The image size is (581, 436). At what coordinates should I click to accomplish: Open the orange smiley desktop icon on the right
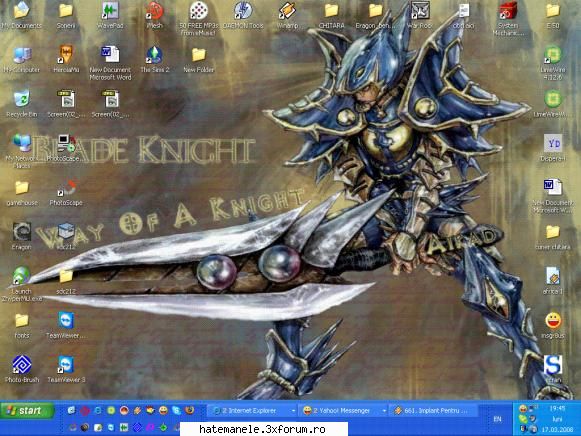tap(552, 325)
